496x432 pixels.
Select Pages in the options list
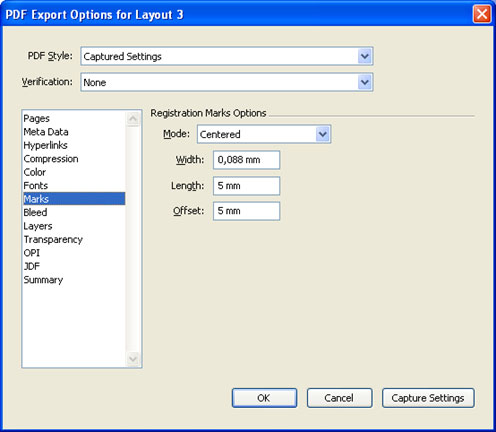tap(36, 118)
